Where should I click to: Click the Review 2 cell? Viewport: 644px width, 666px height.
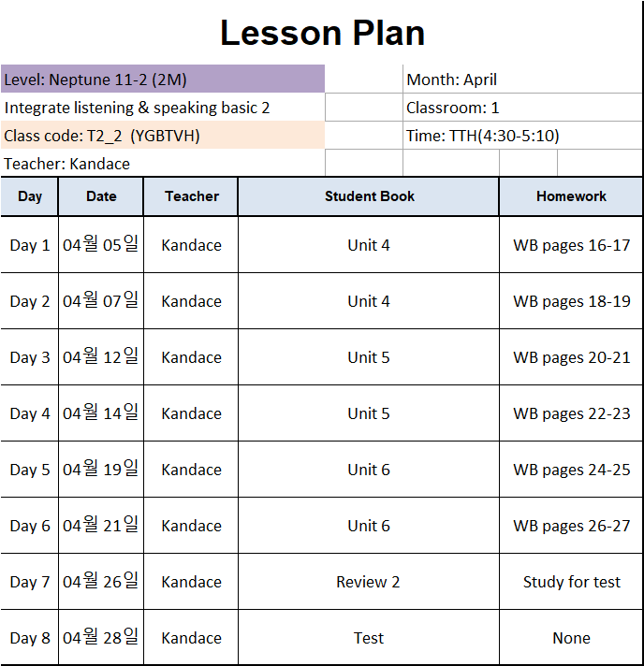[x=369, y=581]
